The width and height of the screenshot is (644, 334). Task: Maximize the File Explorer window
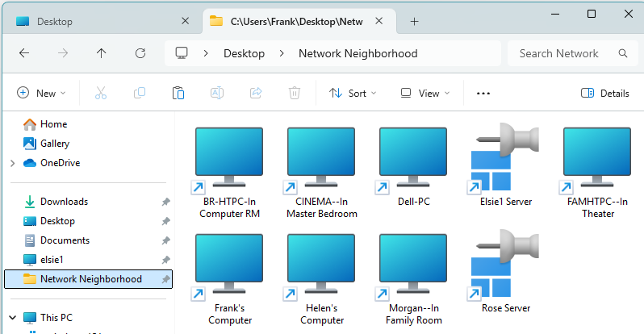pos(592,14)
